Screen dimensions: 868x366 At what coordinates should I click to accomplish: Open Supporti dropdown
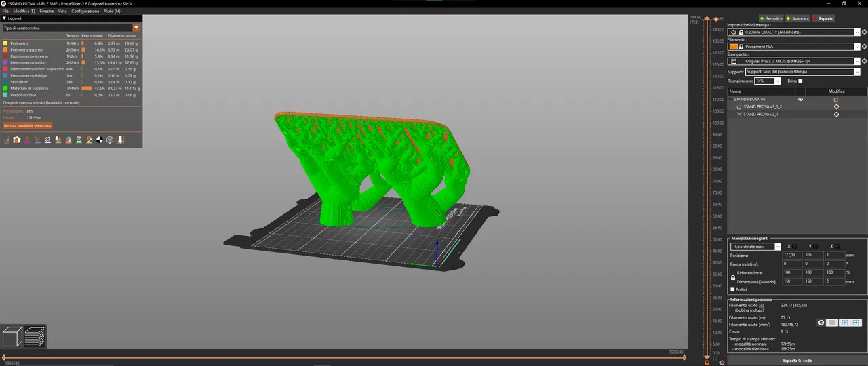pyautogui.click(x=857, y=71)
